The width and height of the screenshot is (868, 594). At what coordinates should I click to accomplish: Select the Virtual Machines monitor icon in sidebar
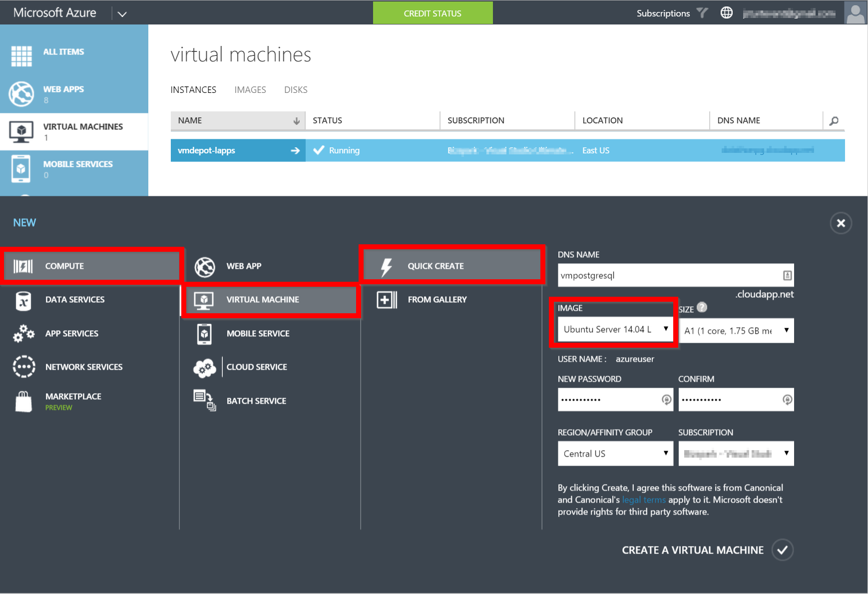click(x=21, y=132)
